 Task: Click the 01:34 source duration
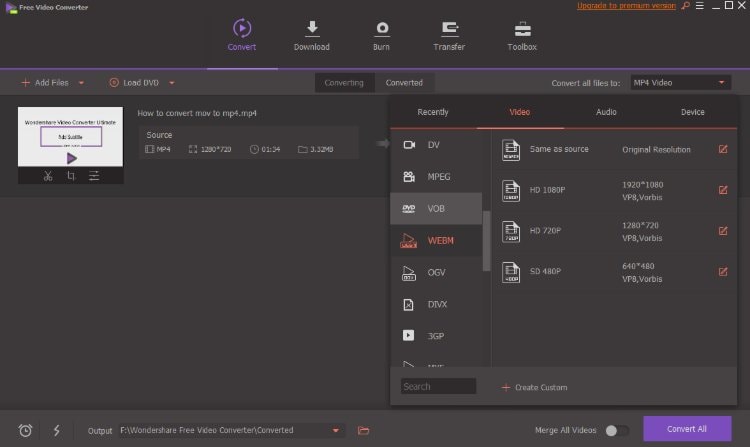pyautogui.click(x=271, y=149)
